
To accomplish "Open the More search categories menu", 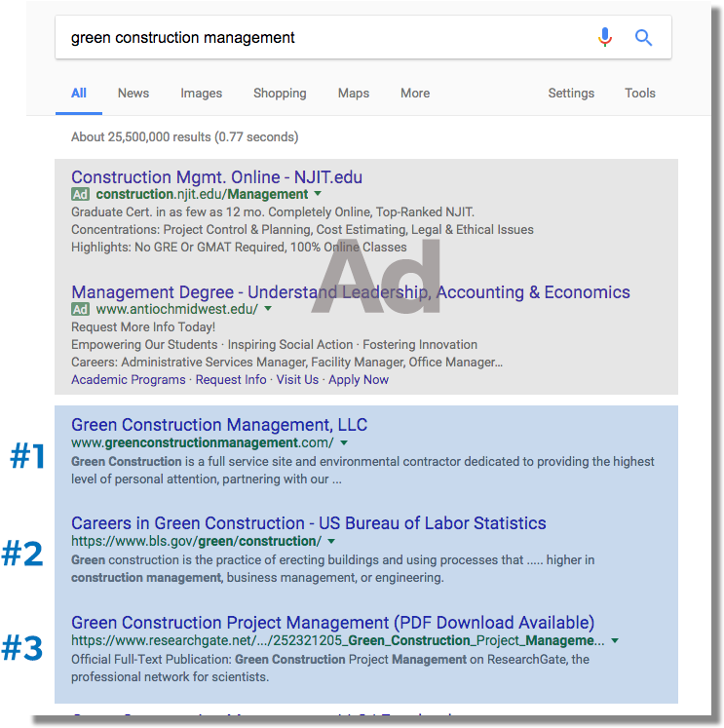I will [415, 94].
